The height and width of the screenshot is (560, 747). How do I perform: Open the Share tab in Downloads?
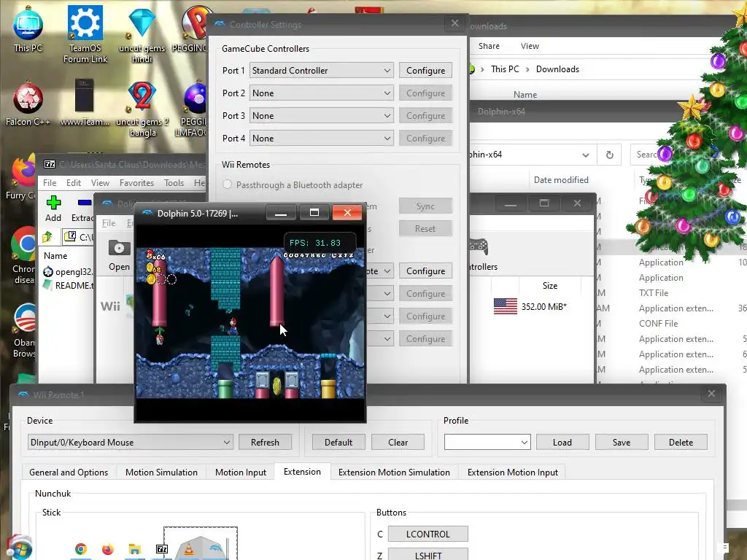click(x=489, y=46)
